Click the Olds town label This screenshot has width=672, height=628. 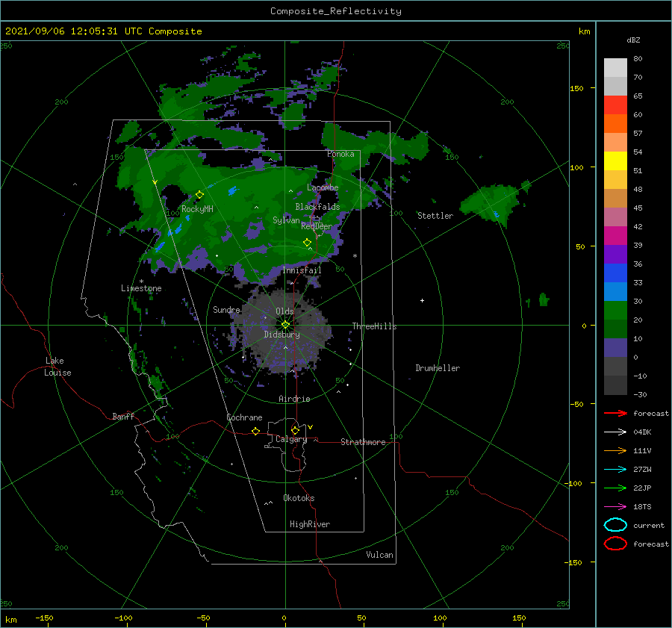point(284,311)
